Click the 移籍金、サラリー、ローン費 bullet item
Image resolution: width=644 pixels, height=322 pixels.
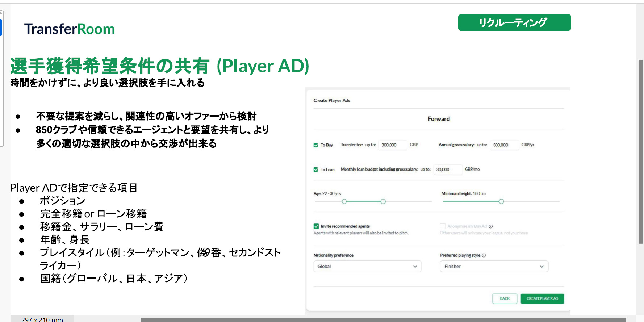coord(102,227)
